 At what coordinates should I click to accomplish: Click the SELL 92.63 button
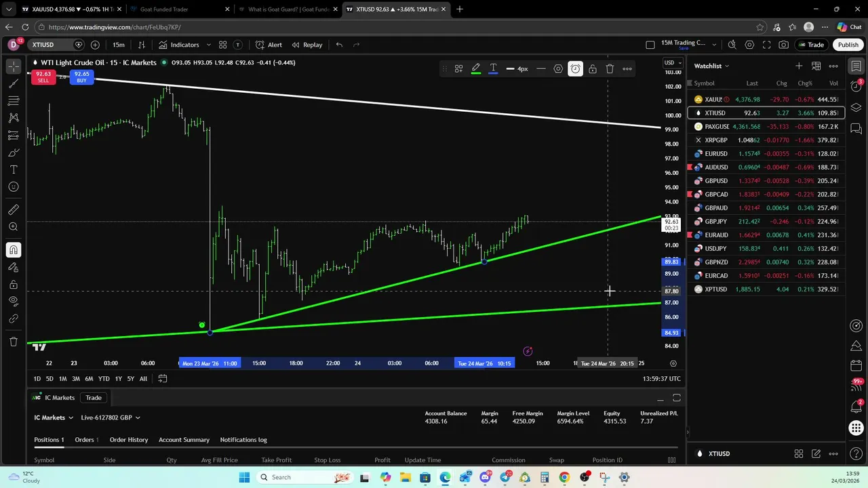click(43, 77)
